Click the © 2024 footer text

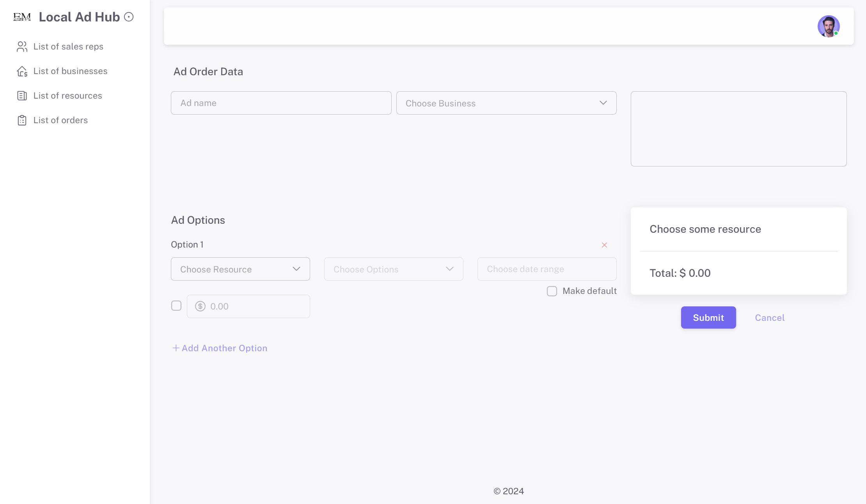509,491
